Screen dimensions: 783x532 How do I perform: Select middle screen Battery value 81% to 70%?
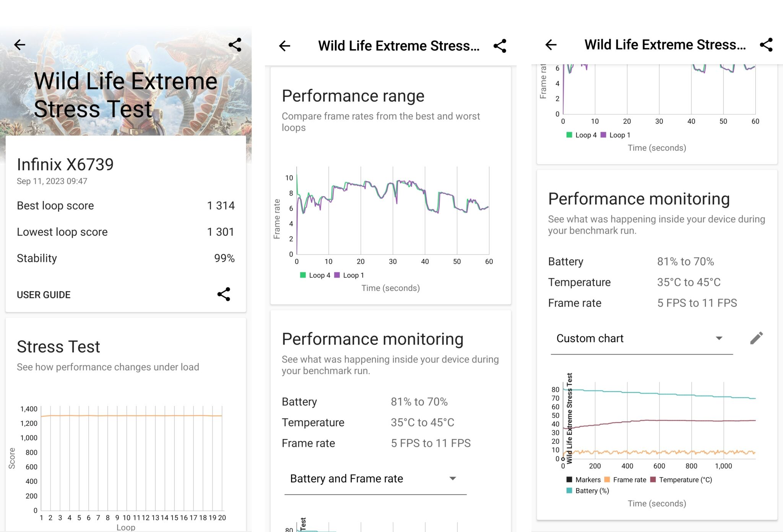pyautogui.click(x=419, y=402)
